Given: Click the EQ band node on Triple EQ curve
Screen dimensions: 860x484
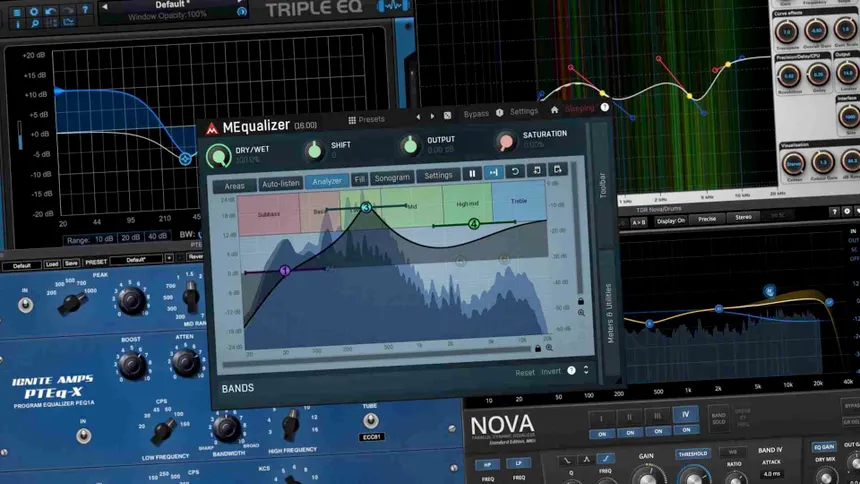Looking at the screenshot, I should (x=185, y=159).
